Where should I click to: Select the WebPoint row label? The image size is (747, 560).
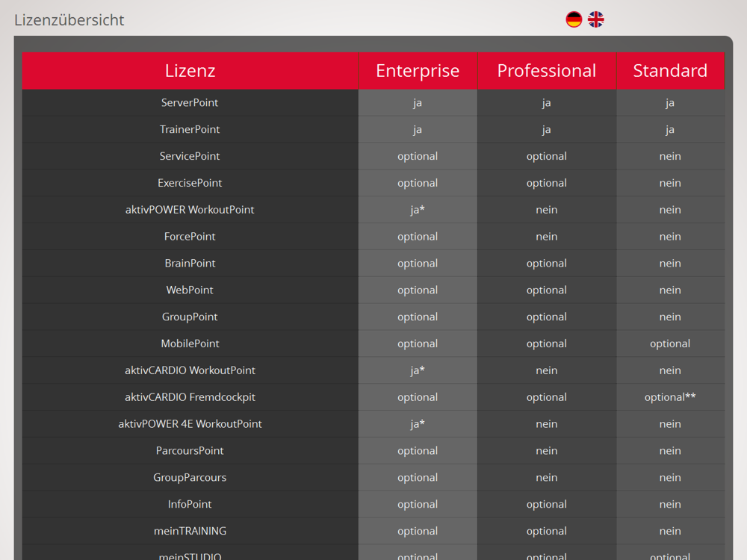point(190,290)
